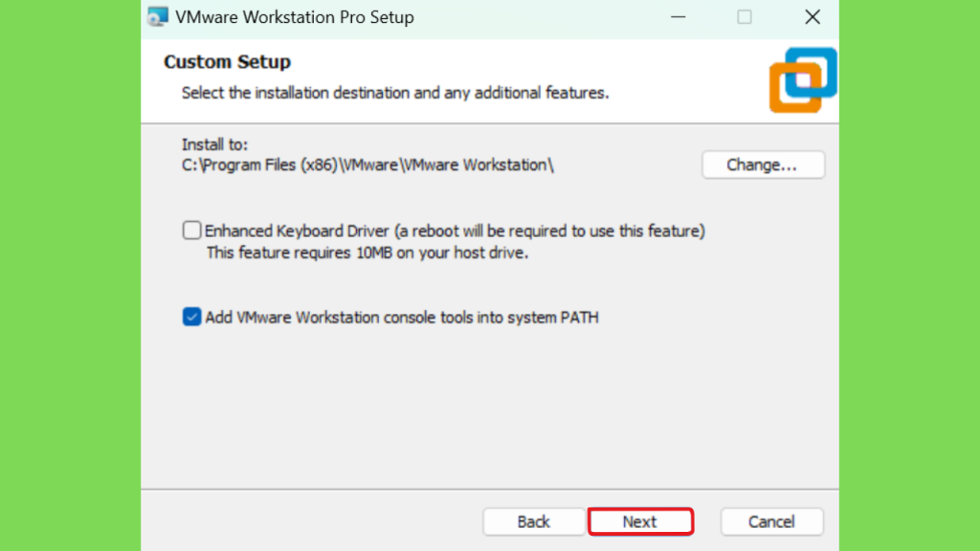
Task: Enable the Enhanced Keyboard Driver checkbox
Action: [191, 230]
